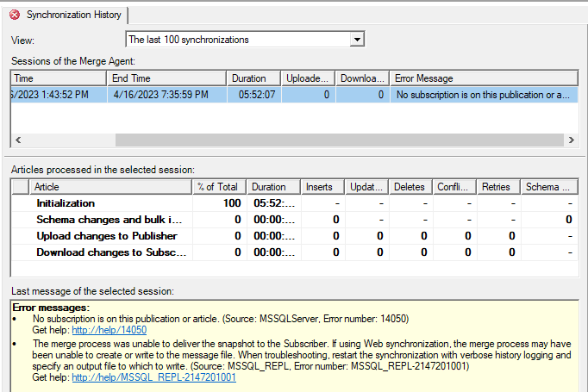Image resolution: width=588 pixels, height=392 pixels.
Task: Click the Updat... column header
Action: coord(366,187)
